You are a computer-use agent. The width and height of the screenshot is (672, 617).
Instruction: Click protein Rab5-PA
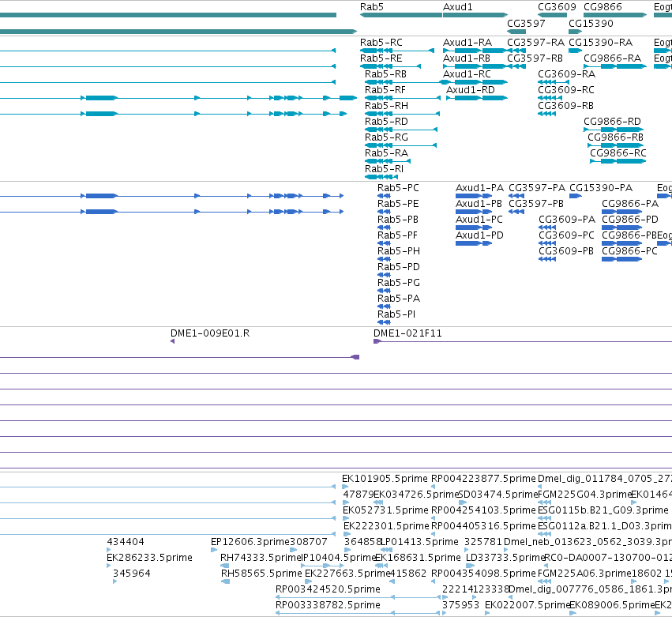click(x=399, y=299)
